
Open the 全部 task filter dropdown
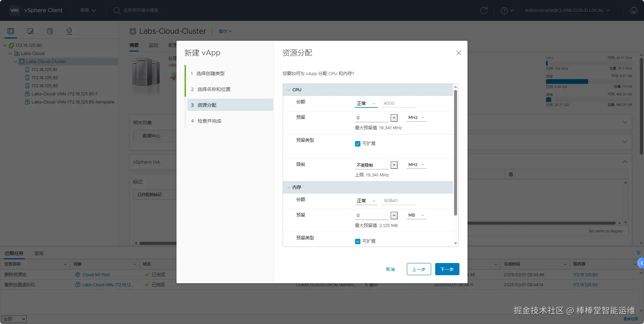coord(14,319)
